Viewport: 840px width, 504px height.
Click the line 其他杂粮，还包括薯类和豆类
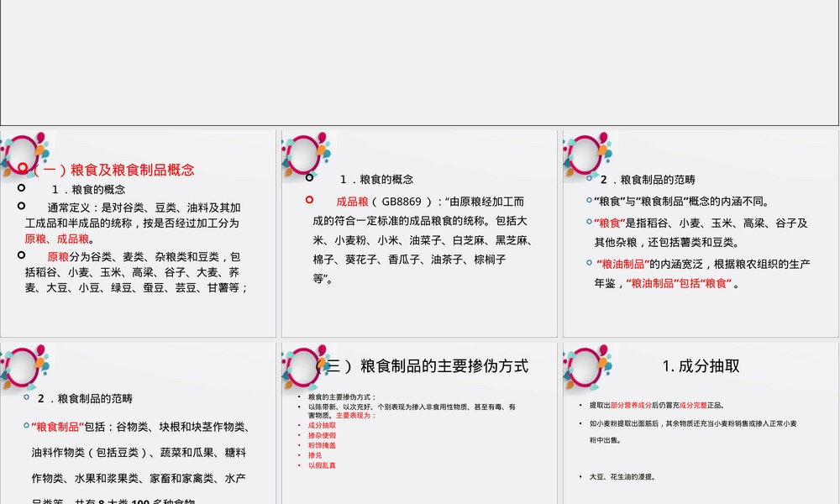666,242
